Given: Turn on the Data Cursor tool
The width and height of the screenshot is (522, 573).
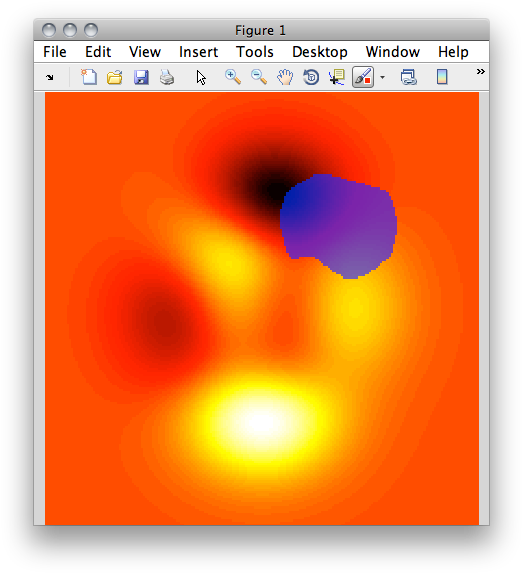Looking at the screenshot, I should [x=337, y=77].
